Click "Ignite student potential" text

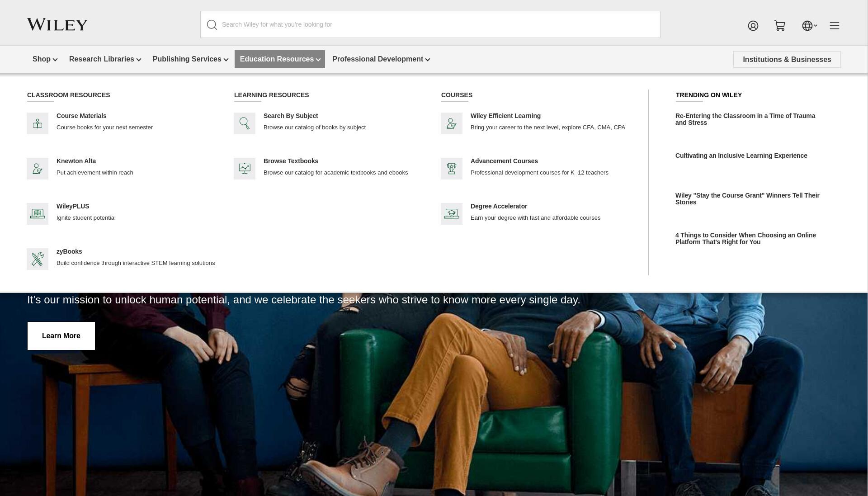(x=86, y=218)
